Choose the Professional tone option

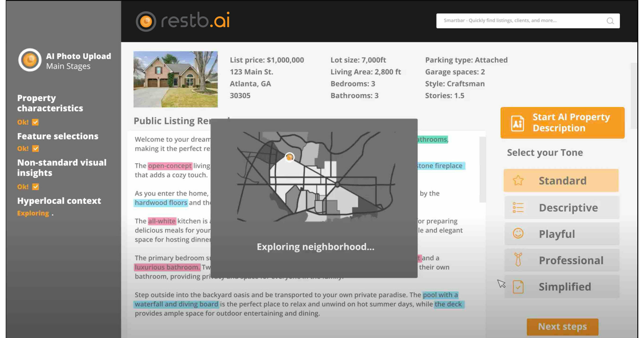tap(561, 260)
